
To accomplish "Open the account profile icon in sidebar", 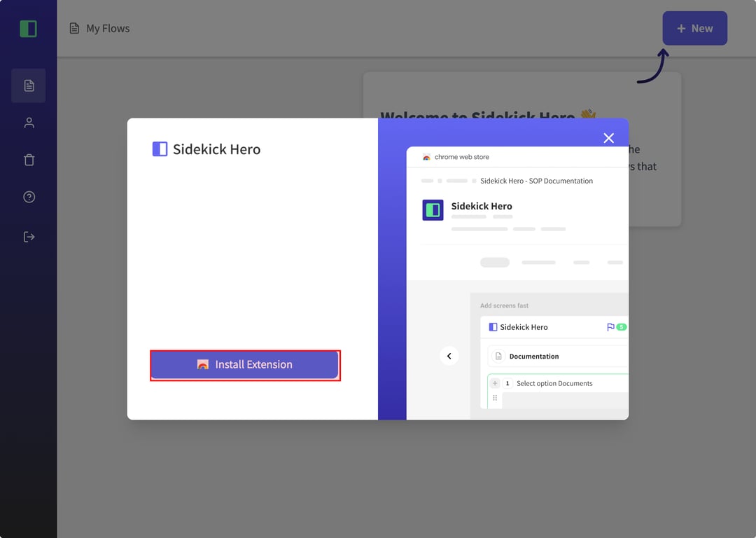I will point(29,123).
